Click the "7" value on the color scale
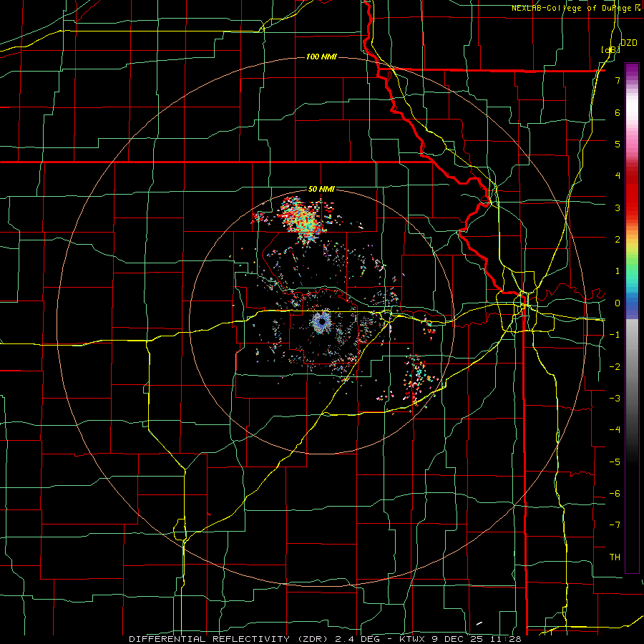The height and width of the screenshot is (644, 644). pos(618,80)
